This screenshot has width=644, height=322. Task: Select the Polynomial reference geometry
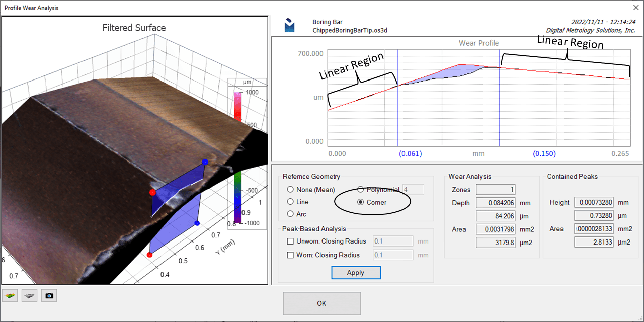tap(361, 190)
